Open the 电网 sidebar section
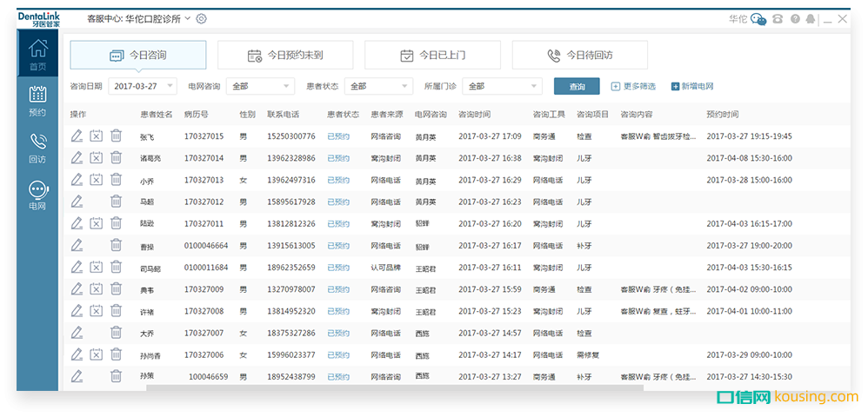 37,196
